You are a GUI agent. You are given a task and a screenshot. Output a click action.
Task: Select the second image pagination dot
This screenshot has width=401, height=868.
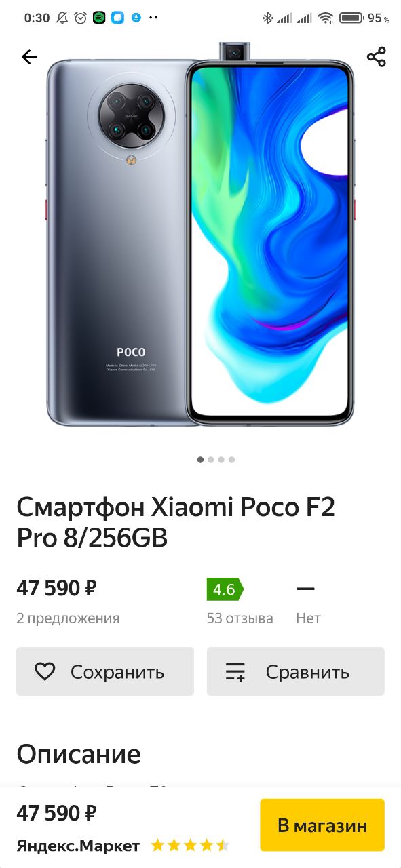(211, 460)
